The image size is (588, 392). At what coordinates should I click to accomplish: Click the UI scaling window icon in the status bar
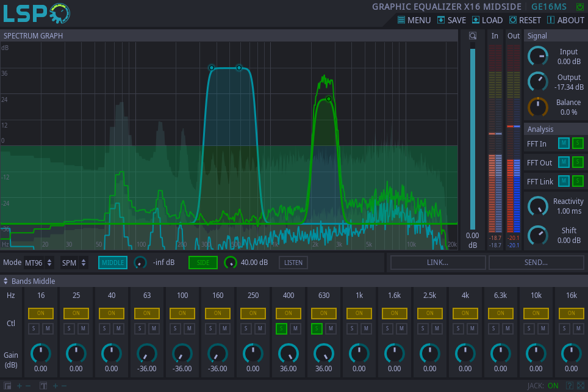[7, 386]
